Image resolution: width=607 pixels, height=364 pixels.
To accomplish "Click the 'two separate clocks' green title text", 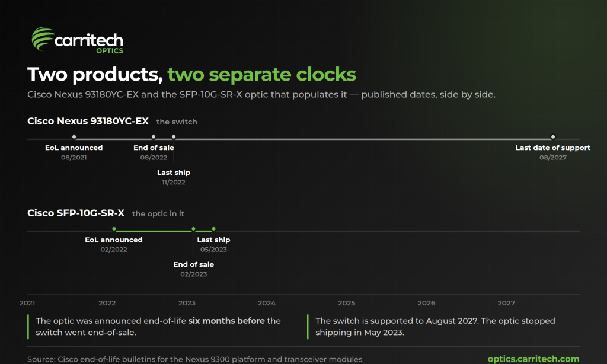I will (261, 74).
